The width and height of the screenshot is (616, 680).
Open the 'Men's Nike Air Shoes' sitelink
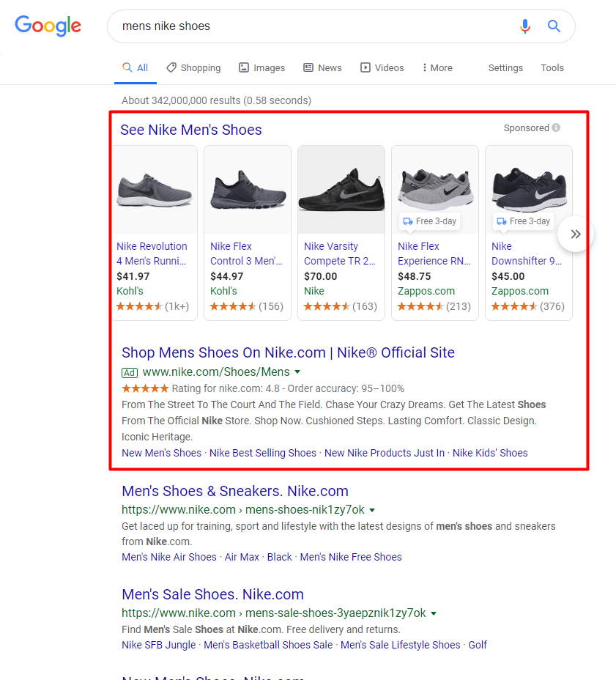(169, 557)
